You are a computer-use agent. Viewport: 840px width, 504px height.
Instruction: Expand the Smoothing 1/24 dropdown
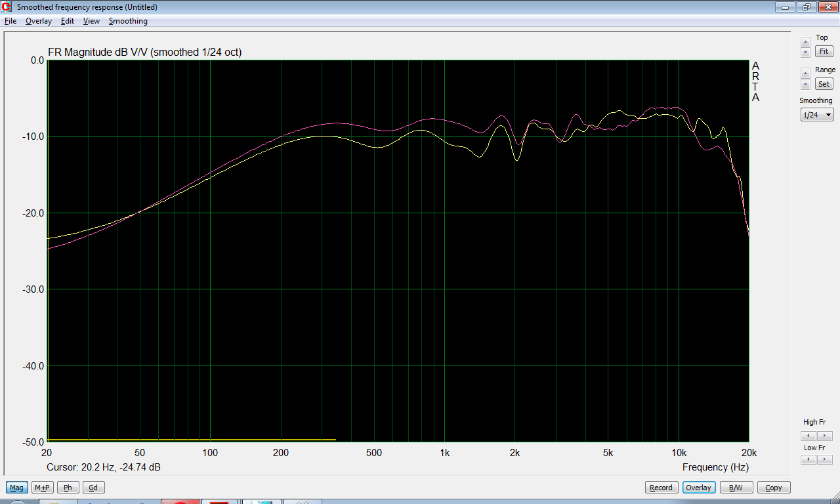817,115
